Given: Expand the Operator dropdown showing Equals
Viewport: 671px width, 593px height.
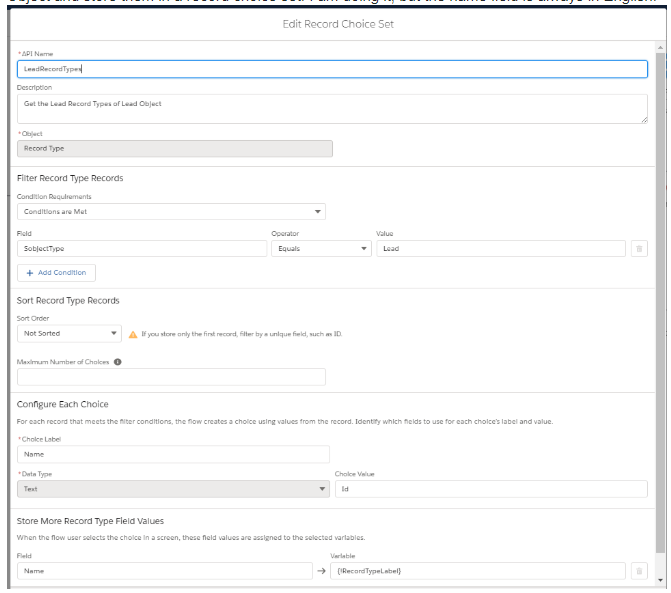Looking at the screenshot, I should point(321,249).
